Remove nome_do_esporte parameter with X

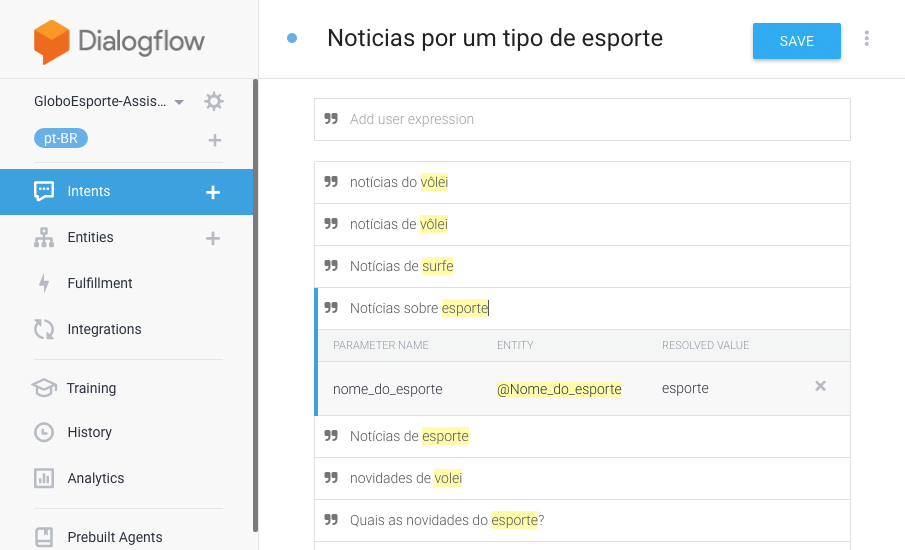[820, 386]
